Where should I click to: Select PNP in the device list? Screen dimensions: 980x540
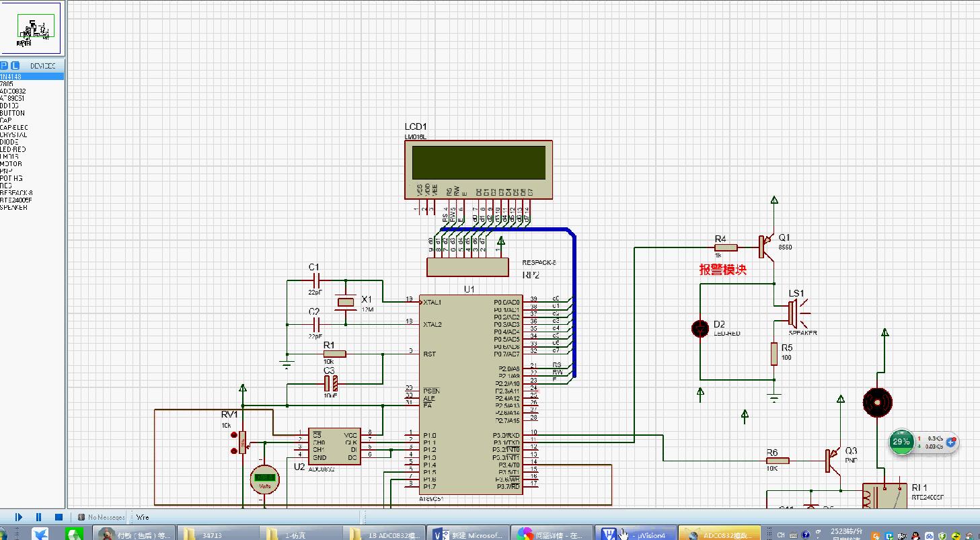(x=7, y=171)
